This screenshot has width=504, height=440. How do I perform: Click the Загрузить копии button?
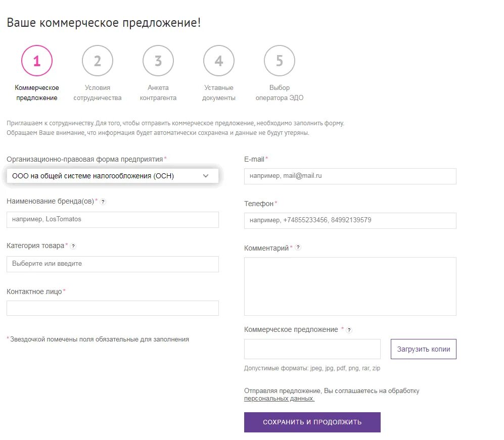point(423,349)
